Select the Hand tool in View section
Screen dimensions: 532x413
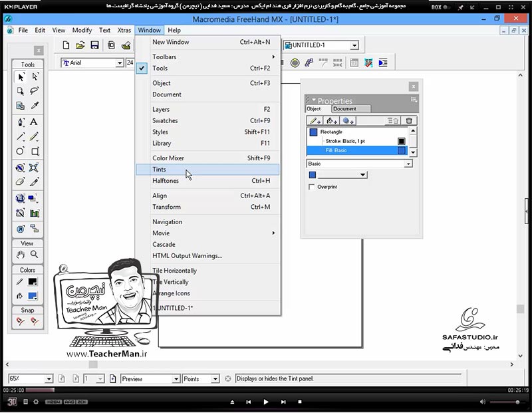[x=21, y=254]
